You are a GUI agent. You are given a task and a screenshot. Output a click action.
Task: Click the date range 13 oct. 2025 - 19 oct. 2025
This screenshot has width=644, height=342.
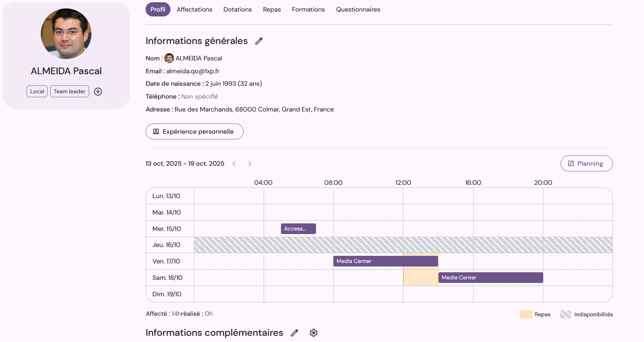(x=185, y=163)
